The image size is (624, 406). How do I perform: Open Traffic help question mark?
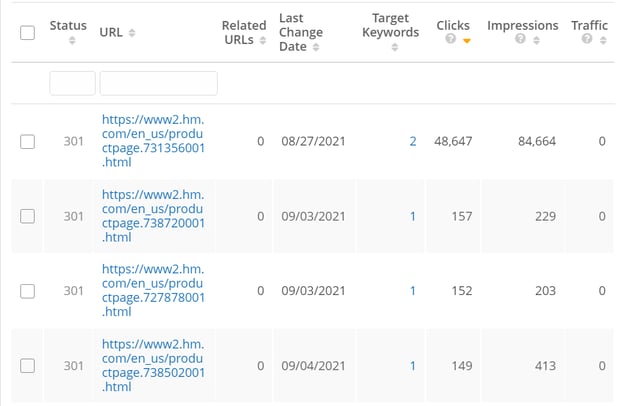coord(587,39)
